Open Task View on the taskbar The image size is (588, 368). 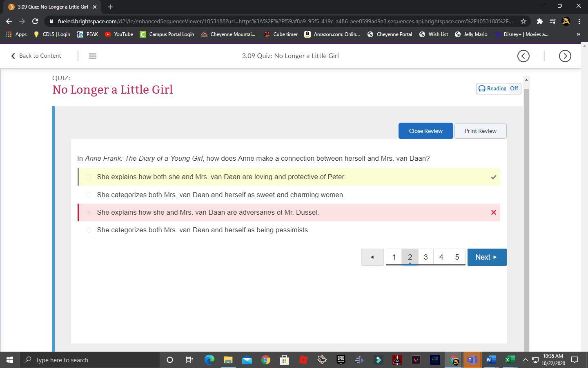coord(189,360)
